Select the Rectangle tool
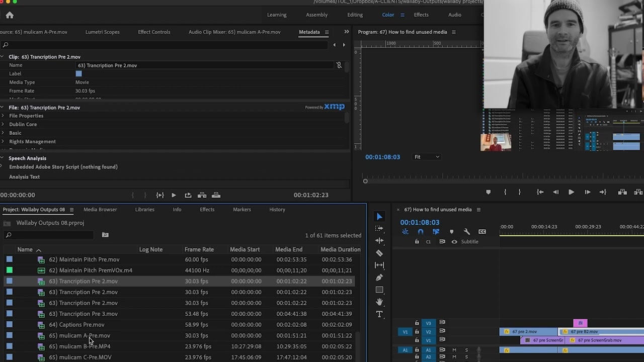The width and height of the screenshot is (644, 362). 379,290
